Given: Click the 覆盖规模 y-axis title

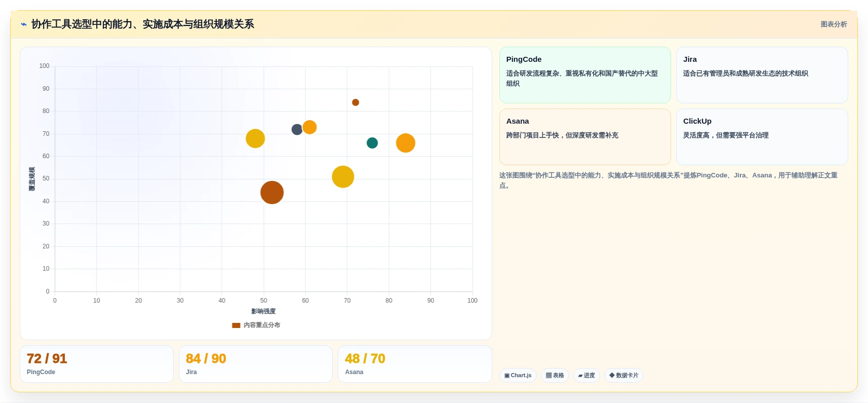Looking at the screenshot, I should click(32, 179).
